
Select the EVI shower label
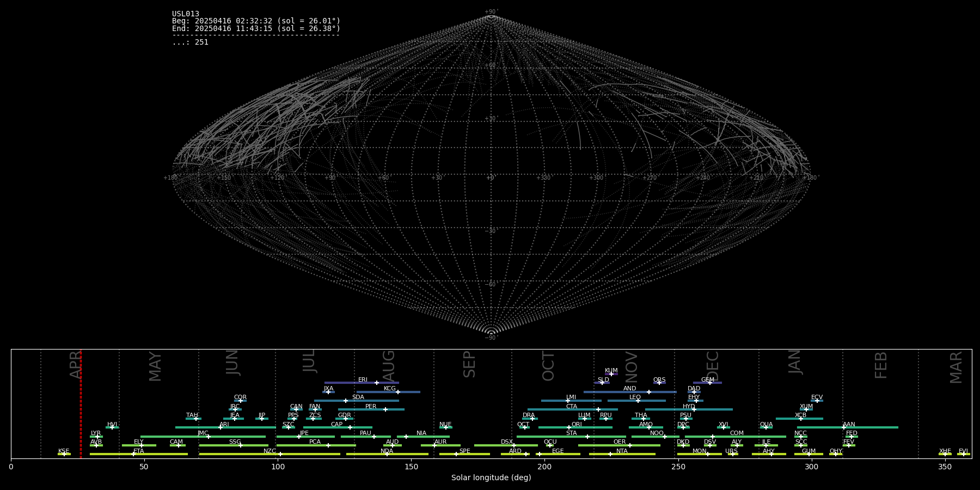[963, 451]
